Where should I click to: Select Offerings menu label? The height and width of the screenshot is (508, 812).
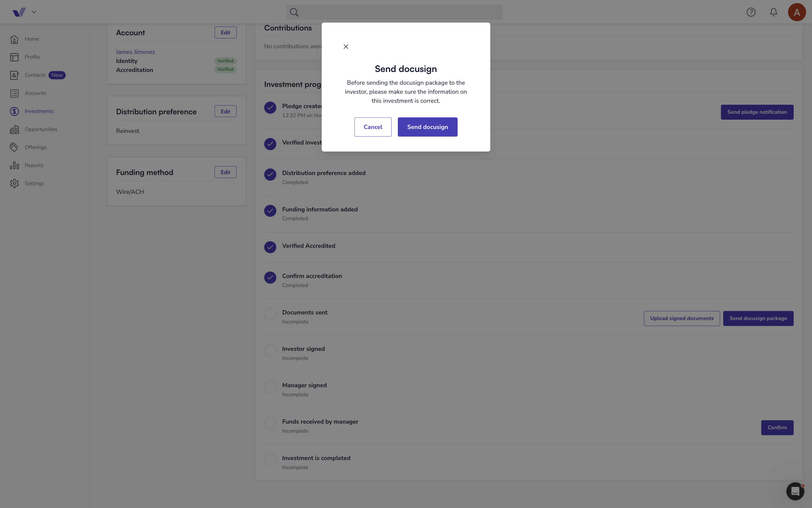pos(36,148)
